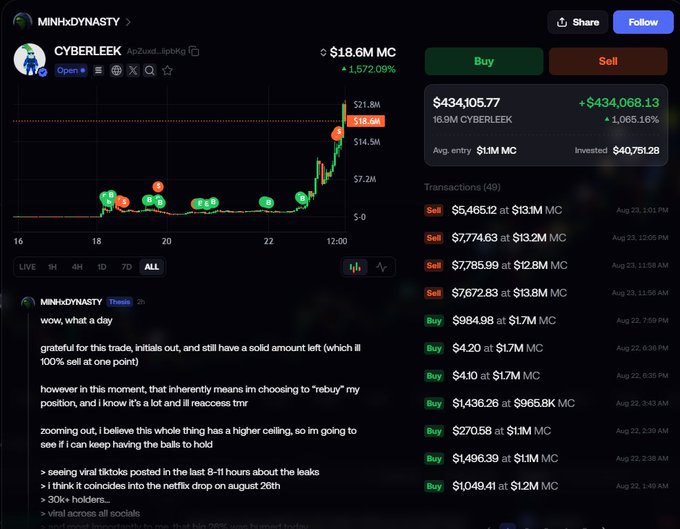The width and height of the screenshot is (680, 529).
Task: Select the LIVE timeframe
Action: pos(27,267)
